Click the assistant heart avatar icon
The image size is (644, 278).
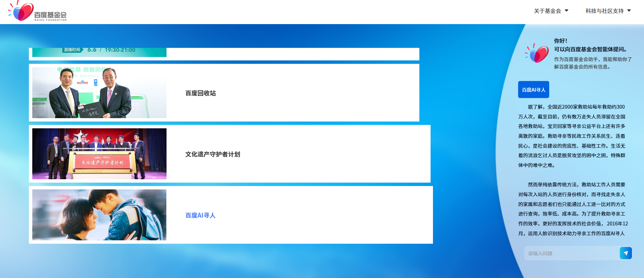[537, 53]
